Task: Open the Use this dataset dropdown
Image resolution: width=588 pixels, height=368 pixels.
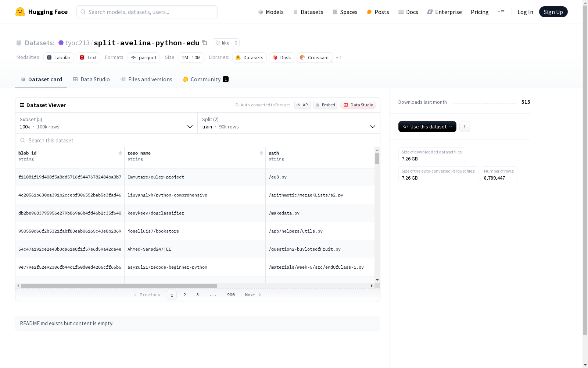Action: point(427,127)
